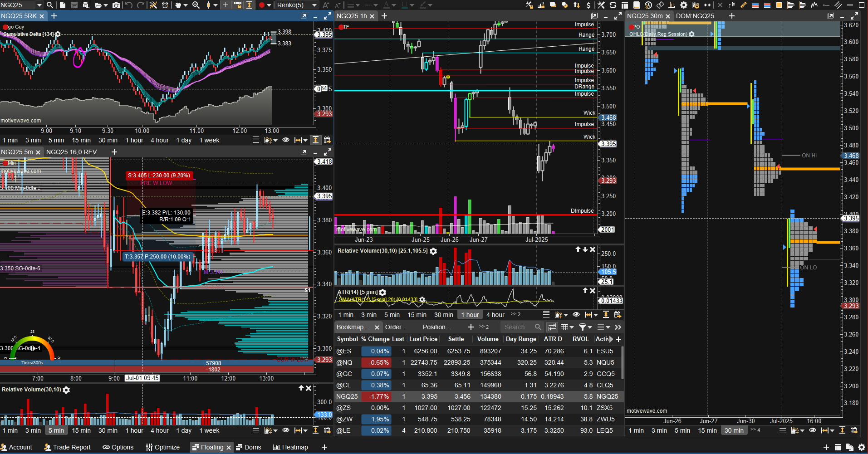The width and height of the screenshot is (868, 454).
Task: Take a chart screenshot with camera icon
Action: tap(116, 5)
